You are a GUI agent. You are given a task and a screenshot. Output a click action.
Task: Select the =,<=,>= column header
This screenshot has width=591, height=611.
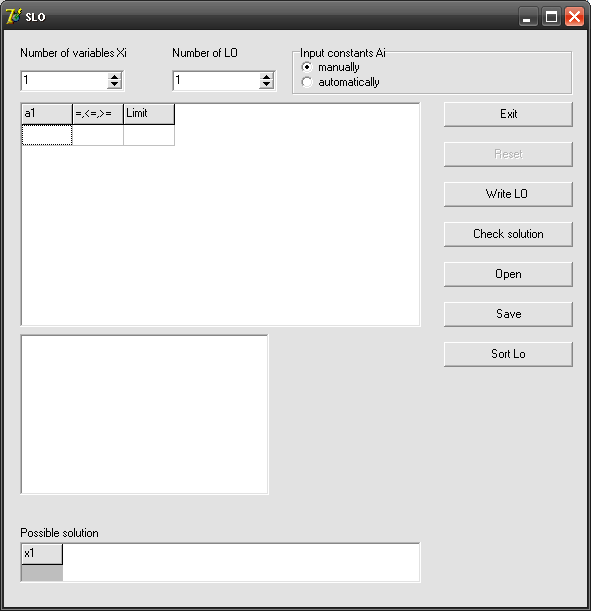(98, 114)
